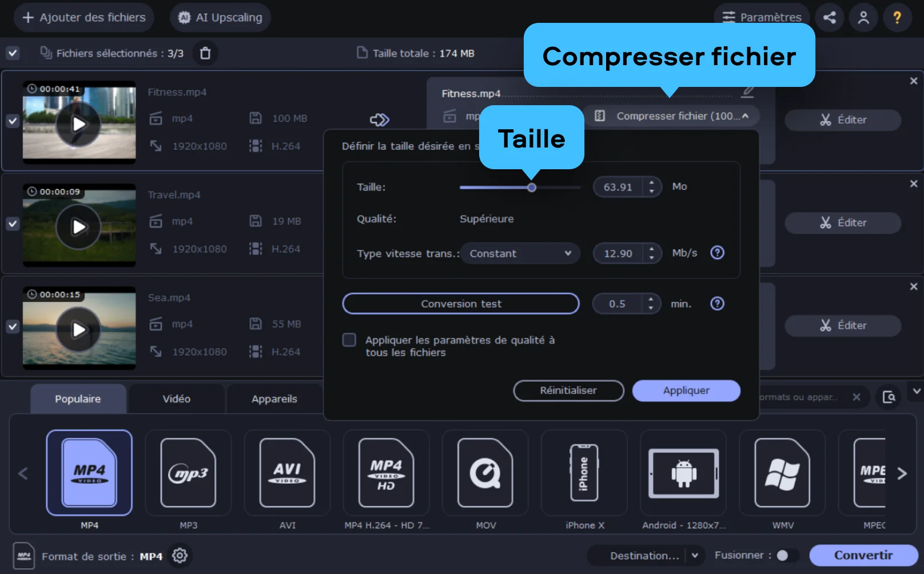Click the output format icon in bottom bar
This screenshot has height=574, width=924.
pos(23,556)
